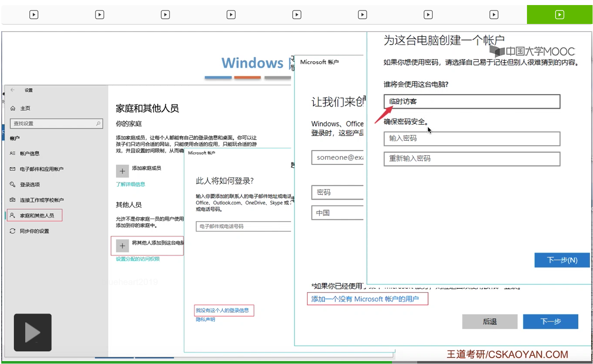Focus the someone@example email field
The image size is (593, 364).
tap(337, 157)
